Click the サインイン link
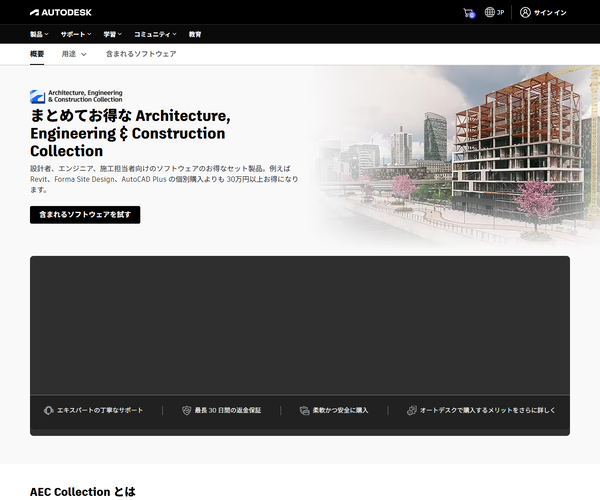600x500 pixels. coord(550,13)
